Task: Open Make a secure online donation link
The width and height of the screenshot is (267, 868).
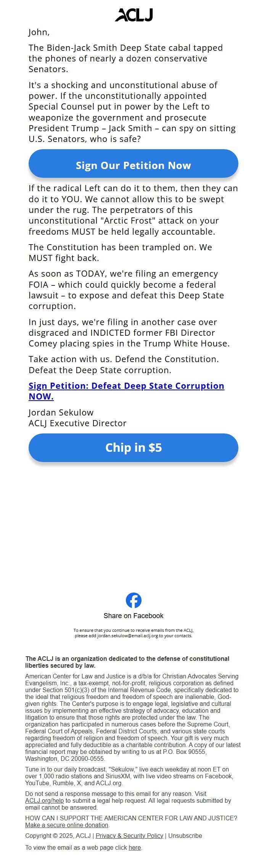Action: point(67,825)
